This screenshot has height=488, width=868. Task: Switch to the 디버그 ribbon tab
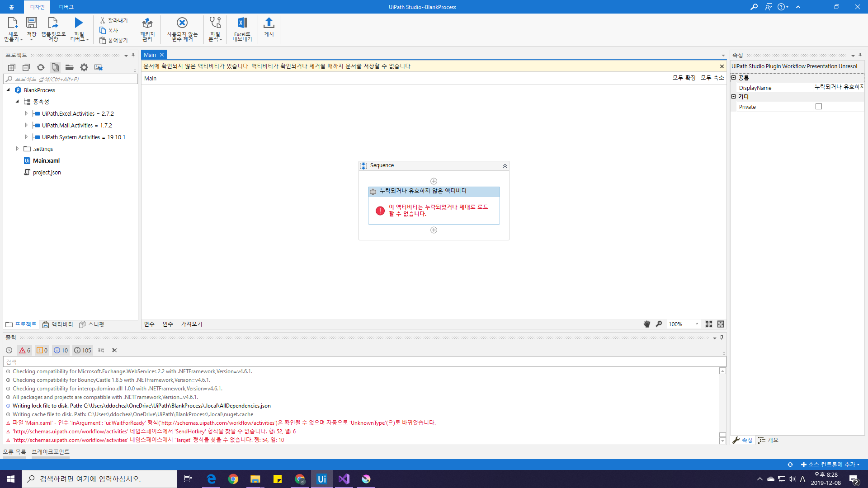(66, 7)
